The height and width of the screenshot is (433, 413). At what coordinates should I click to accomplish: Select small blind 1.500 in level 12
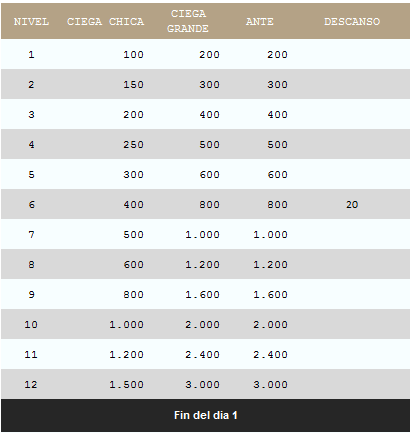(x=126, y=384)
